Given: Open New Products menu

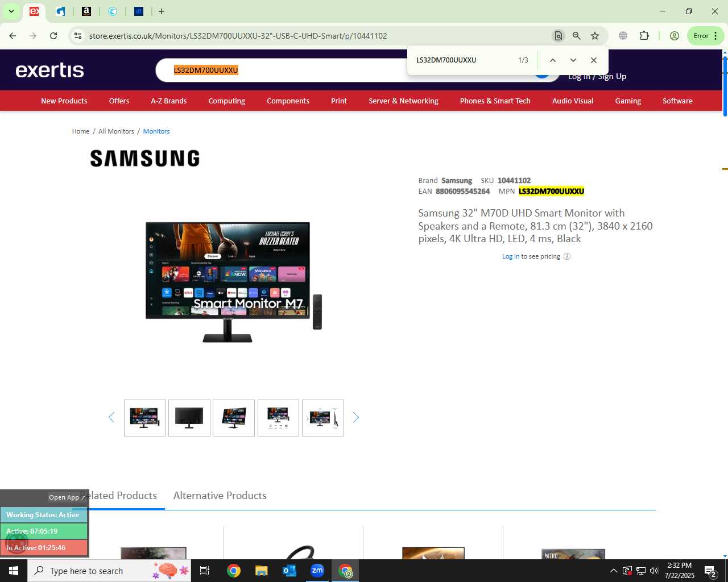Looking at the screenshot, I should 64,101.
